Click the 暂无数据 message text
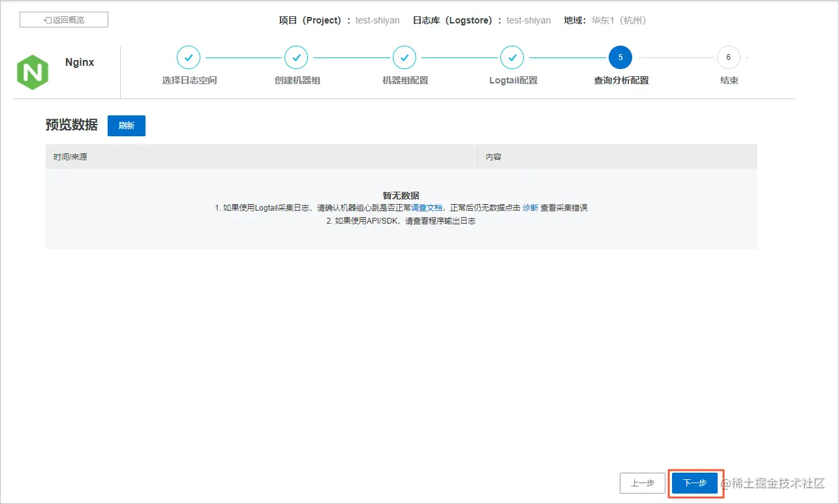Image resolution: width=839 pixels, height=504 pixels. 401,196
